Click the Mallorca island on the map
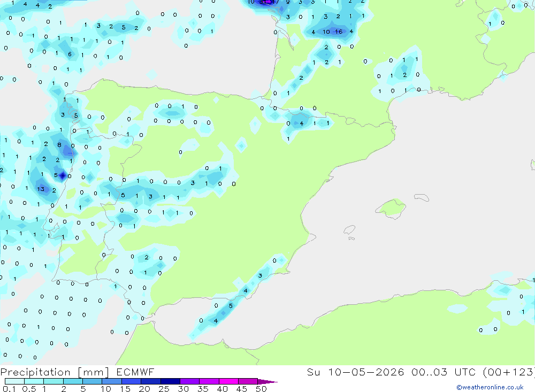The image size is (535, 392). pos(391,208)
